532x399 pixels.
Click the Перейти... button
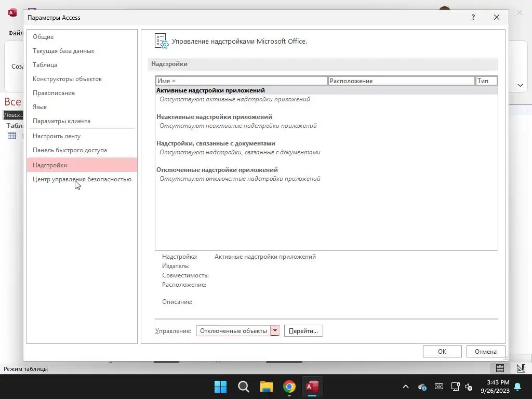pos(303,331)
